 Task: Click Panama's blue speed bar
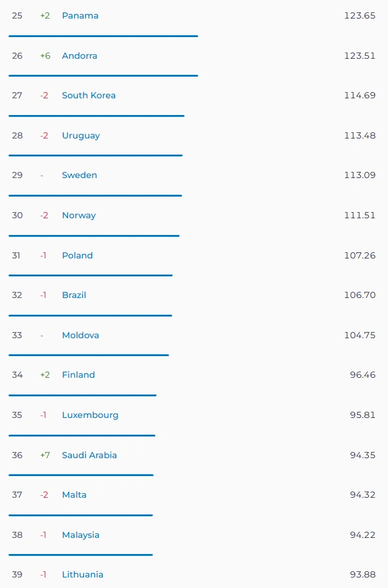coord(103,36)
